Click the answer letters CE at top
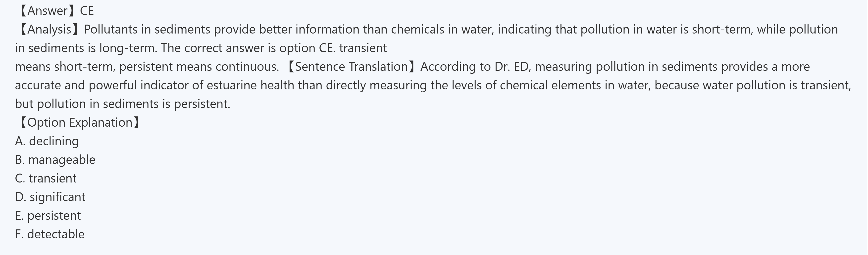 (x=87, y=11)
